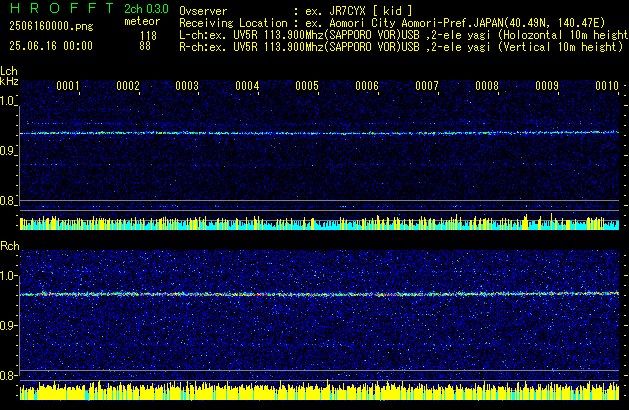Click the L-ch UV5R receiver description line
The image size is (629, 410).
pyautogui.click(x=404, y=35)
